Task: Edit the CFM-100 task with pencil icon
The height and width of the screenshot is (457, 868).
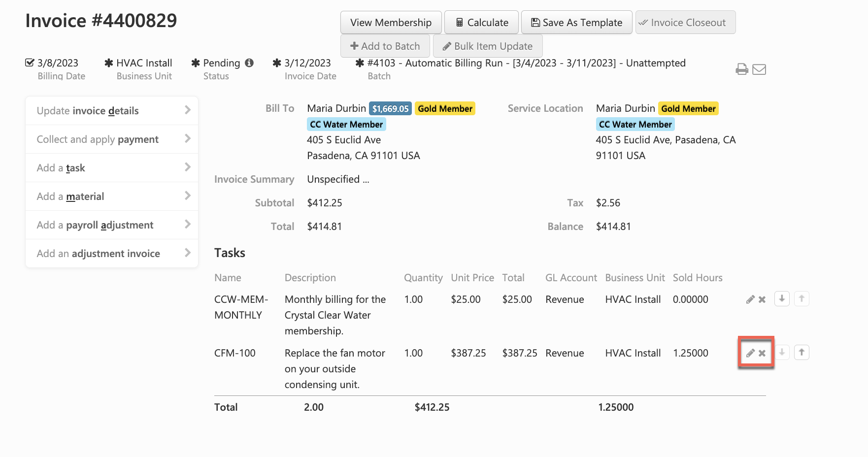Action: pyautogui.click(x=750, y=353)
